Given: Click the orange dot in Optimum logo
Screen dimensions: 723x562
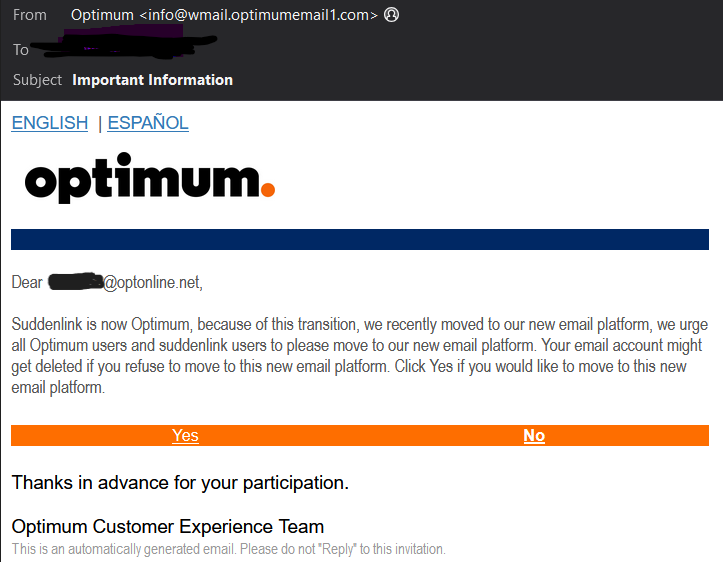Looking at the screenshot, I should 267,188.
